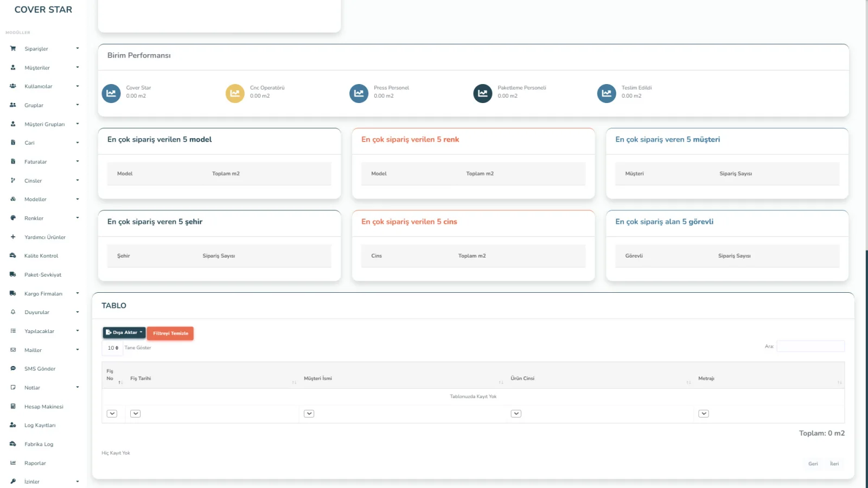Open the Dışa Aktar export dropdown
The height and width of the screenshot is (488, 868).
click(124, 332)
